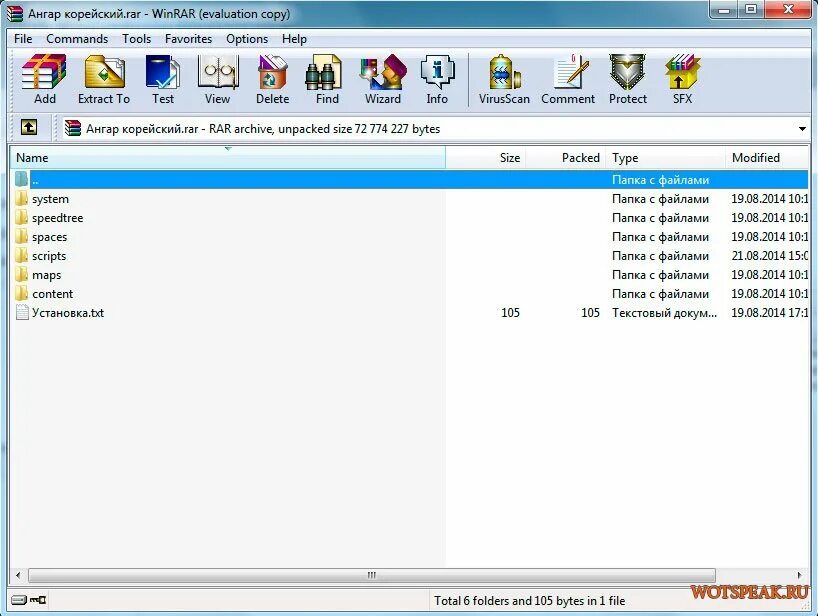Click Установка.txt Size value 105
This screenshot has width=818, height=616.
510,312
